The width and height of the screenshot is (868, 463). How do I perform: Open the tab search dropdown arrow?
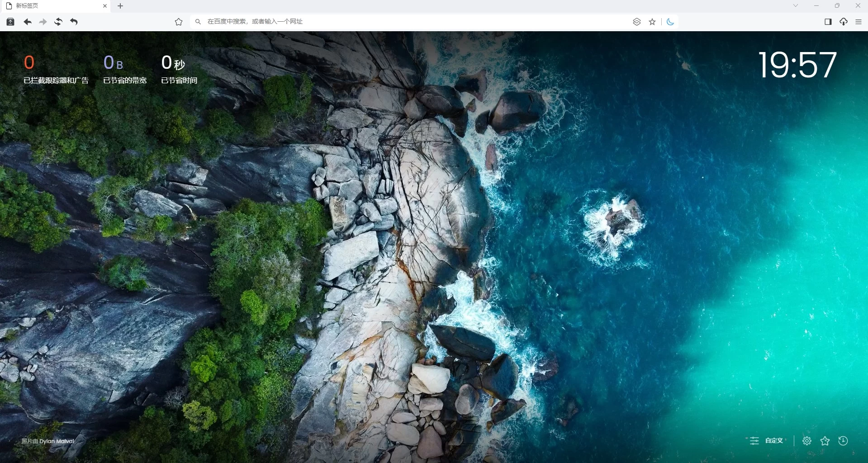coord(795,5)
